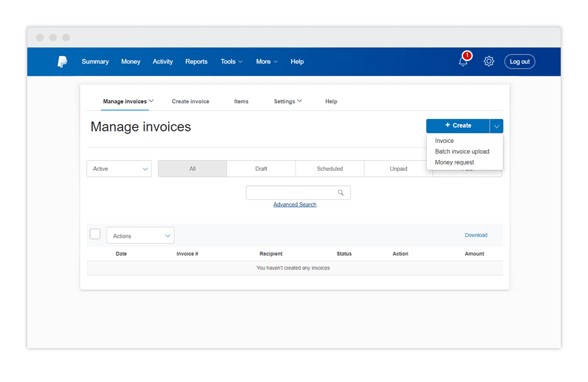Open the Active status filter dropdown
This screenshot has height=382, width=588.
[119, 169]
